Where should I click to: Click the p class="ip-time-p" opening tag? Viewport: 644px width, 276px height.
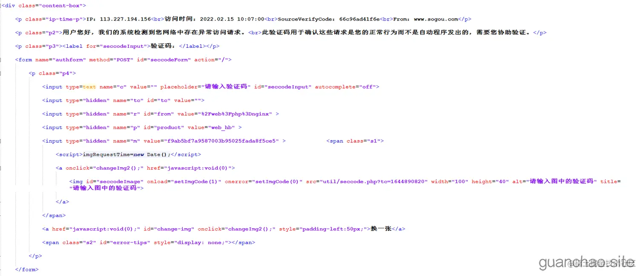click(x=51, y=19)
